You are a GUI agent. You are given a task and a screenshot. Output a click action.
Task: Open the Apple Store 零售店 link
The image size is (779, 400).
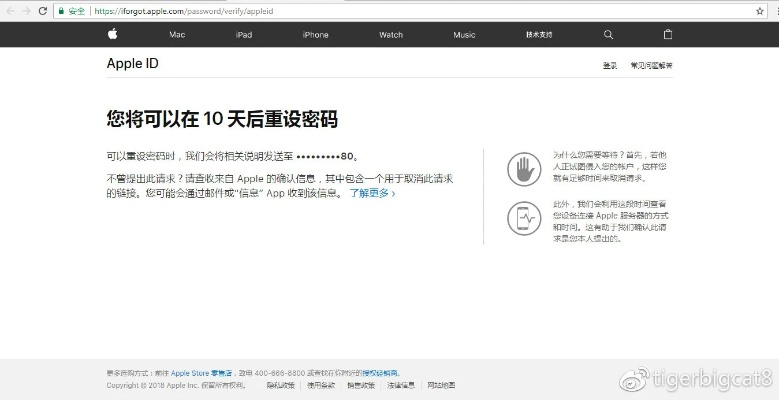coord(201,373)
